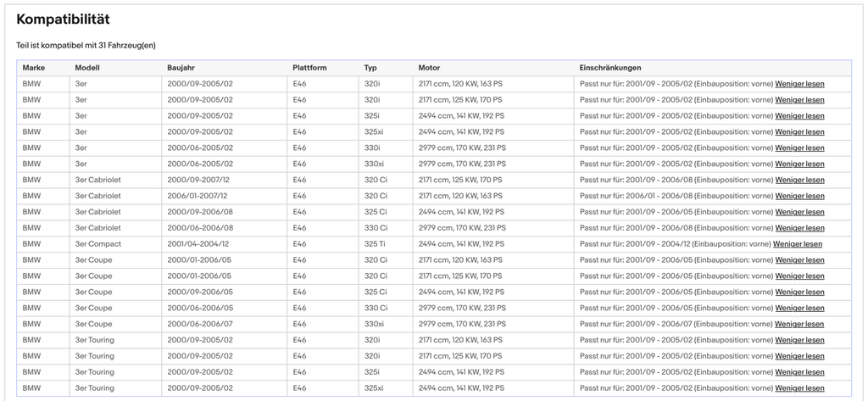The image size is (868, 401).
Task: Collapse restrictions for the 3er 325i row
Action: tap(799, 116)
